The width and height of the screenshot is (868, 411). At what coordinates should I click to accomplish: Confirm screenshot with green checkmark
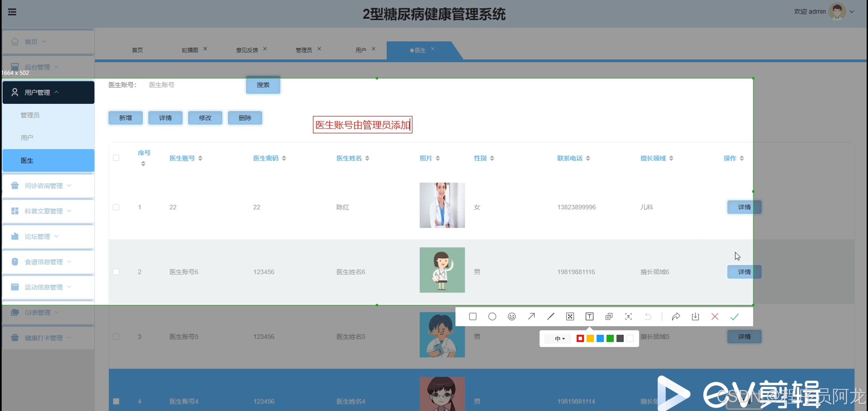[x=734, y=317]
